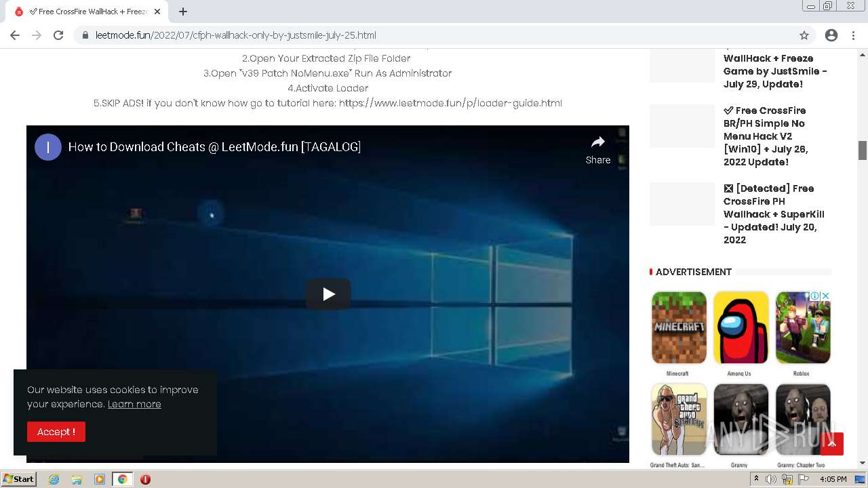The width and height of the screenshot is (868, 488).
Task: Click the Among Us ad icon
Action: coord(740,328)
